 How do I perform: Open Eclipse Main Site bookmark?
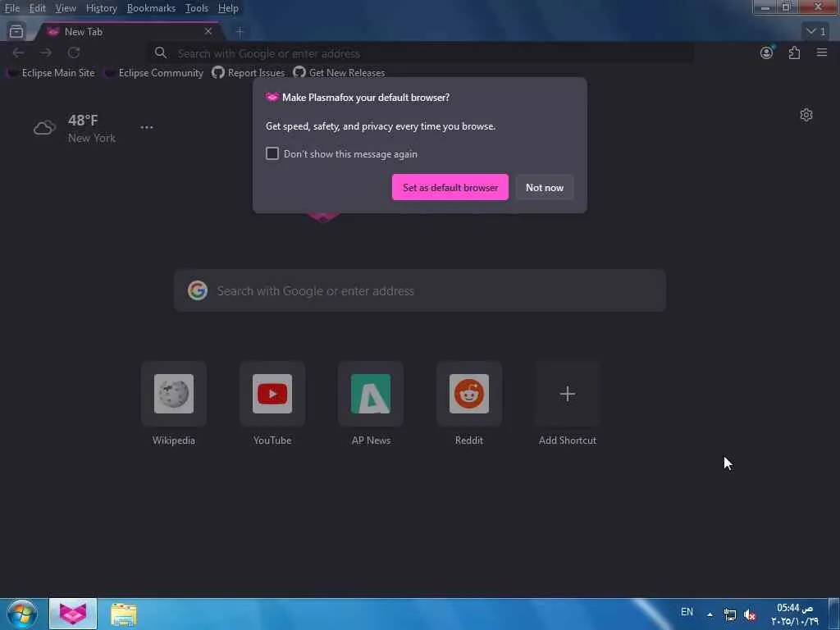point(51,73)
